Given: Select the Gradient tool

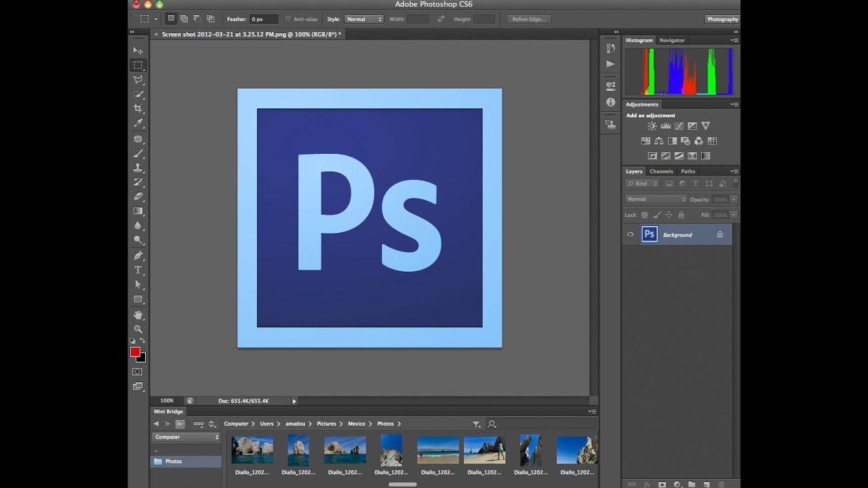Looking at the screenshot, I should click(x=138, y=211).
